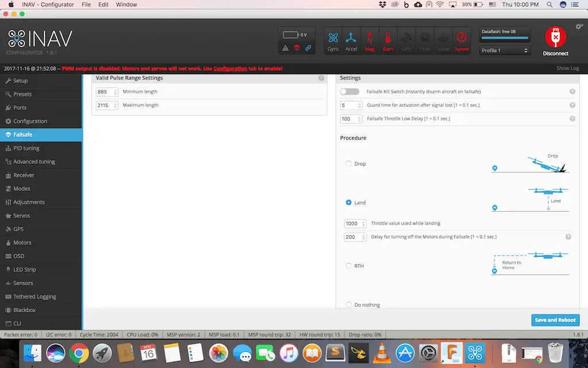Open the settings gear in top corner
This screenshot has height=368, width=588.
(x=579, y=26)
